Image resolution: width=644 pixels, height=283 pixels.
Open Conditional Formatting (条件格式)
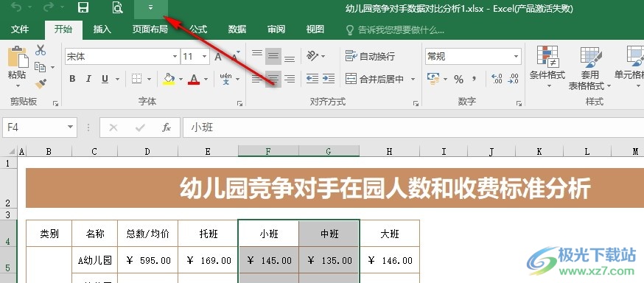pos(547,67)
